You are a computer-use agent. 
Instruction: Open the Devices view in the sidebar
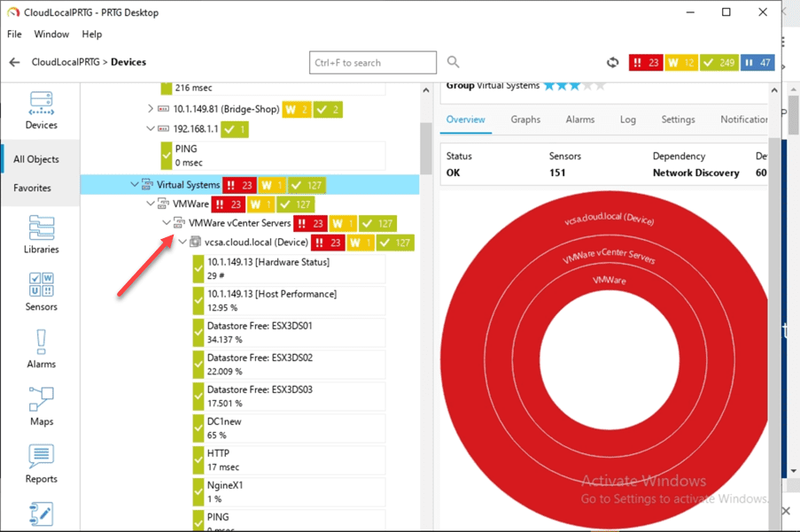(x=40, y=108)
